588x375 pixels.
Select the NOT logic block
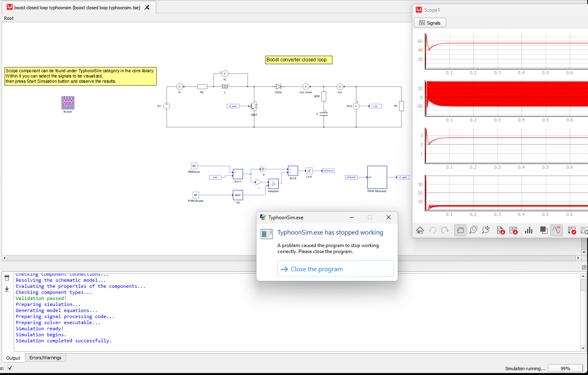pos(238,195)
